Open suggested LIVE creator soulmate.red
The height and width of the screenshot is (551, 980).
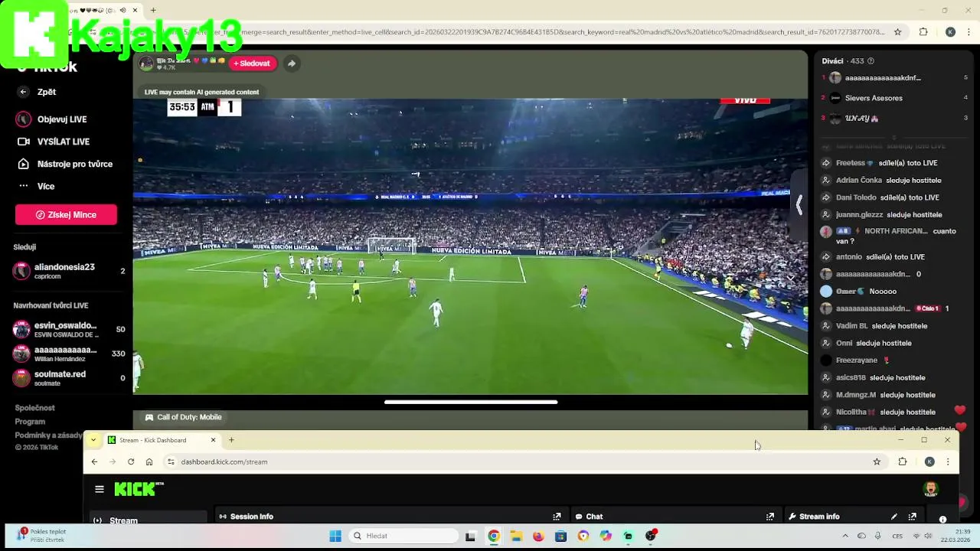[69, 378]
